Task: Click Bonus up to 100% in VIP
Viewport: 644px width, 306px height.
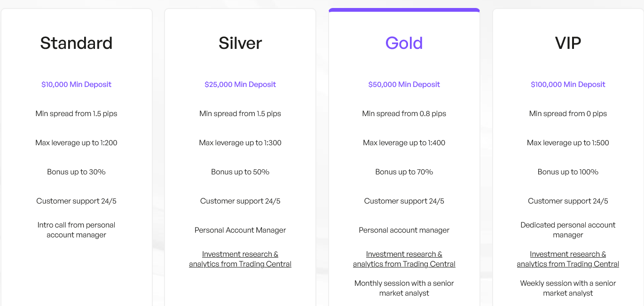Action: tap(568, 172)
